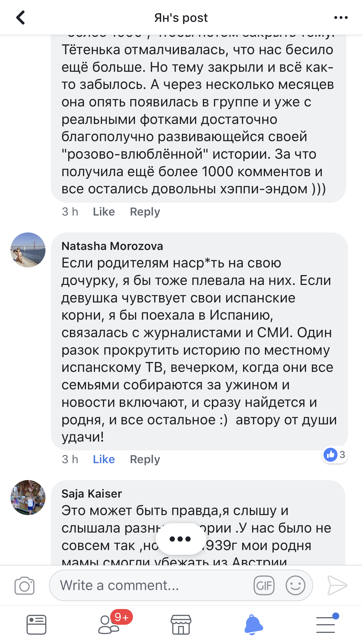Image resolution: width=362 pixels, height=644 pixels.
Task: Tap the camera icon to attach photo
Action: (x=24, y=585)
